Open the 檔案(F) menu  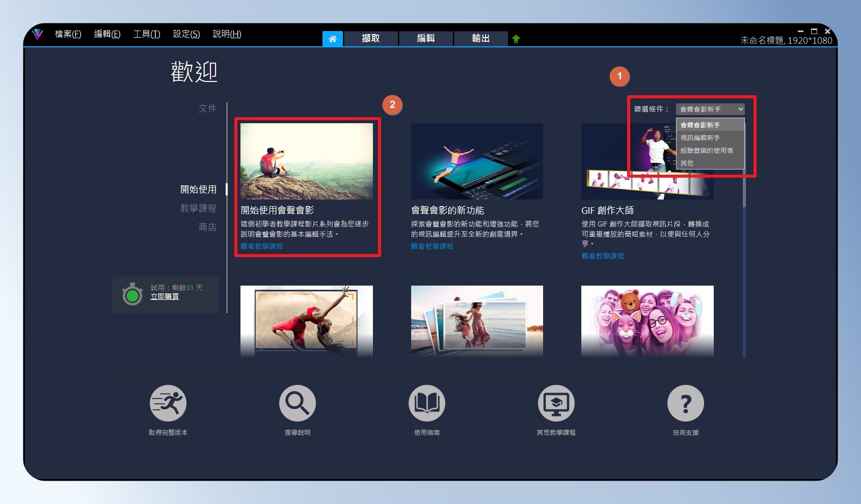coord(68,34)
